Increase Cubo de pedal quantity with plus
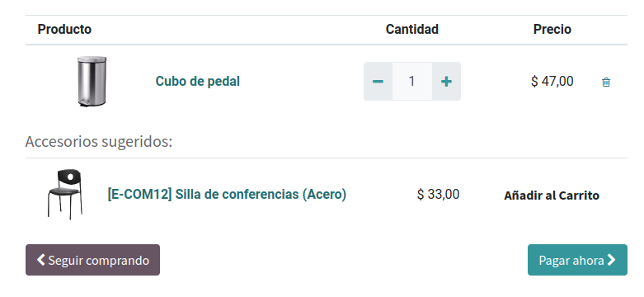 pos(446,82)
